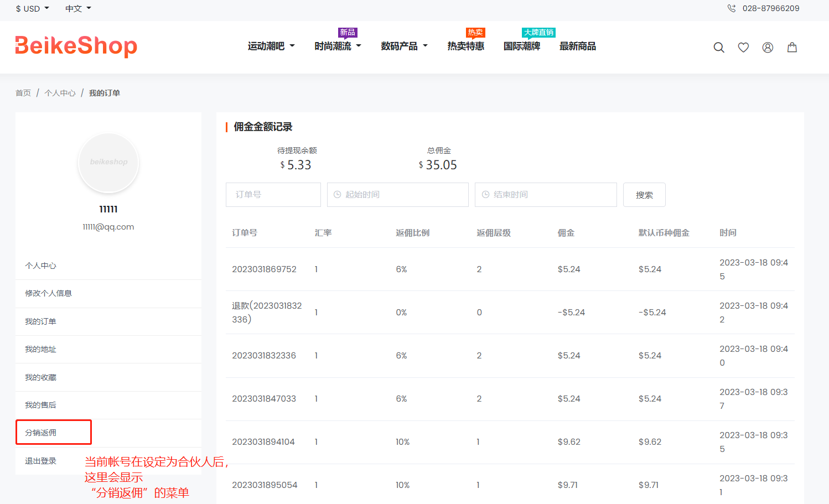The height and width of the screenshot is (504, 829).
Task: Expand the 运动潮吧 navigation menu
Action: (x=271, y=46)
